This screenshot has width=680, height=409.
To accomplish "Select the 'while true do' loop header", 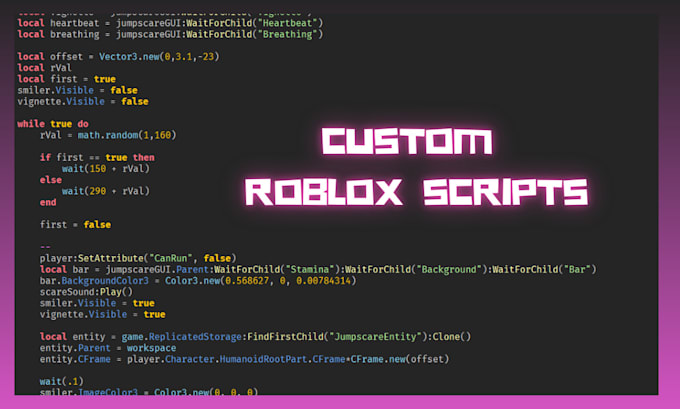I will pyautogui.click(x=53, y=124).
